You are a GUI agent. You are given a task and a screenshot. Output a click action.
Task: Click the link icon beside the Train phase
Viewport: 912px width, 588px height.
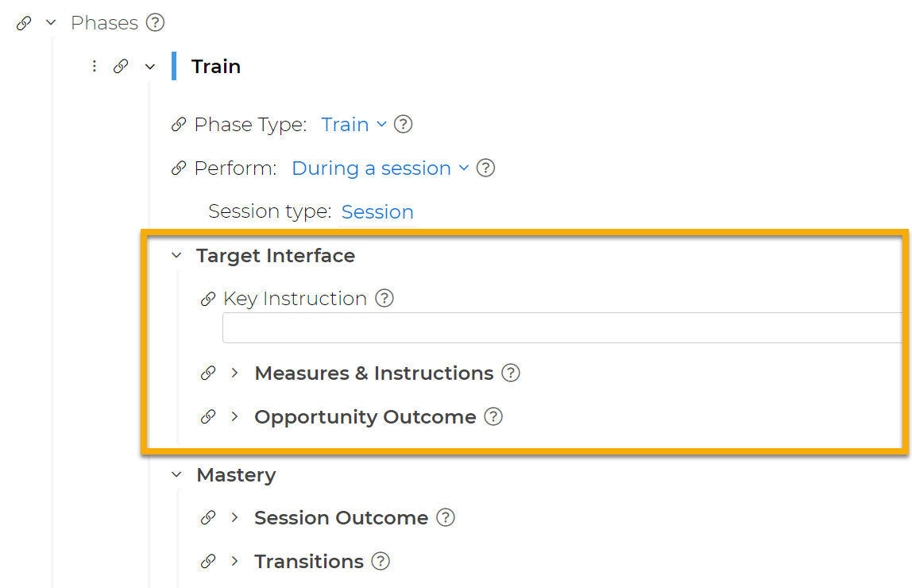point(122,66)
